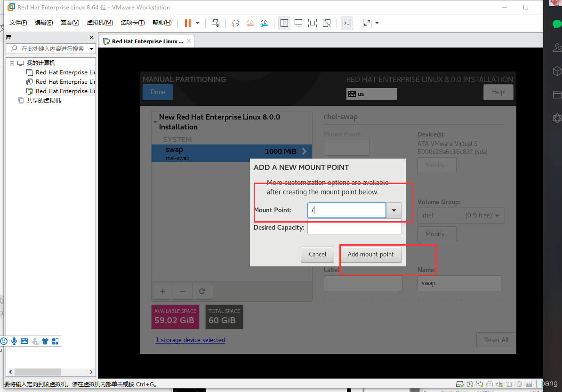Toggle the thumbnail bar view icon
Screen dimensions: 562x392
click(298, 23)
